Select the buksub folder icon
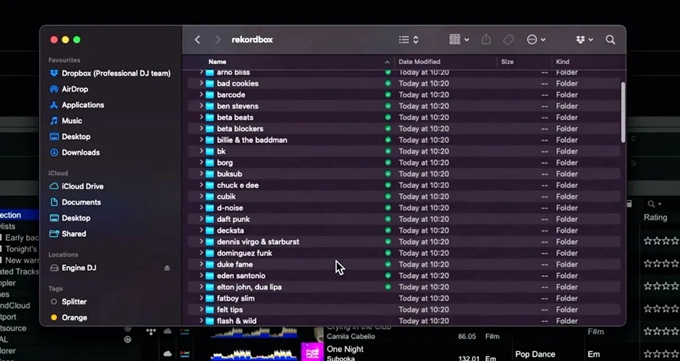The width and height of the screenshot is (680, 361). pyautogui.click(x=210, y=174)
